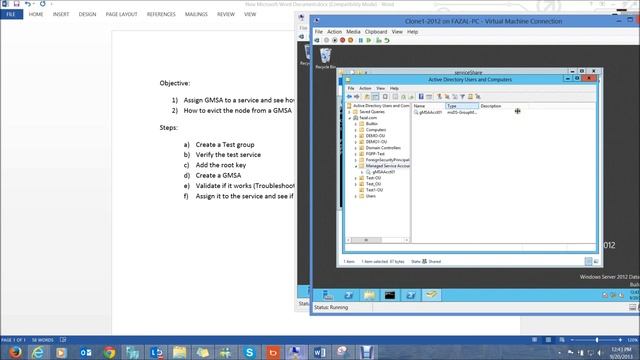Click the red Shut Down icon in VM toolbar
Screen dimensions: 640x360
click(343, 40)
